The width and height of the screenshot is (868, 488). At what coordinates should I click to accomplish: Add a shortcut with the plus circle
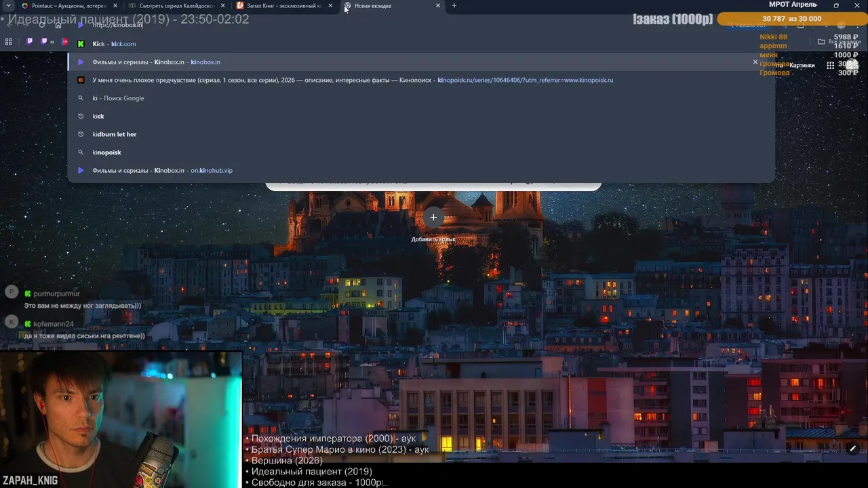(433, 218)
